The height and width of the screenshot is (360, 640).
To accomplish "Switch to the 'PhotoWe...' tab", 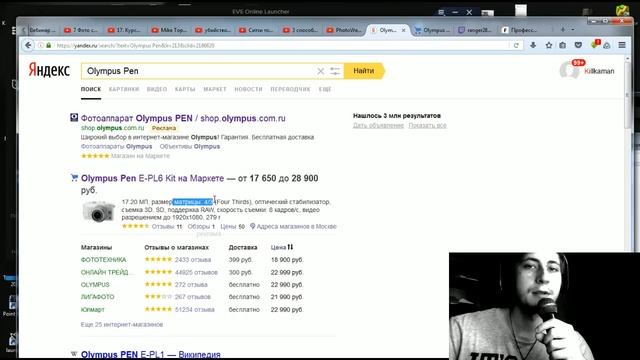I will [x=344, y=30].
